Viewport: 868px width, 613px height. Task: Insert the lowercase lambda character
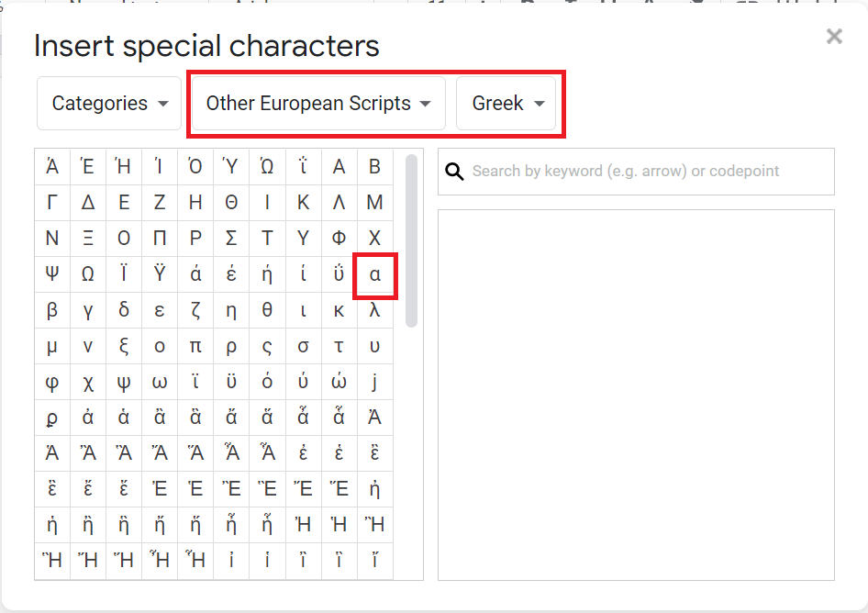(x=374, y=309)
